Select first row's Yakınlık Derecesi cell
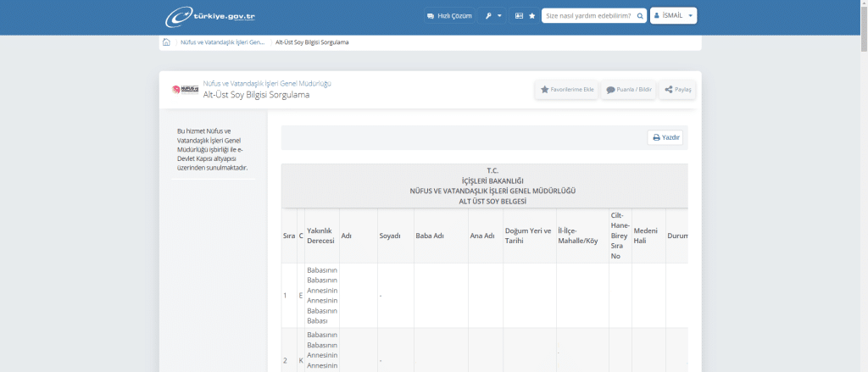Screen dimensions: 868x372 321,295
